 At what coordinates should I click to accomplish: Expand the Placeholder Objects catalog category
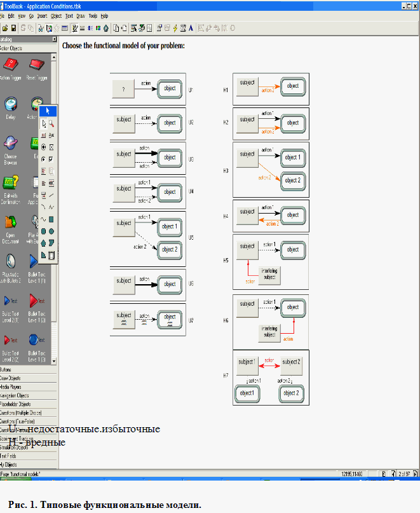point(28,404)
